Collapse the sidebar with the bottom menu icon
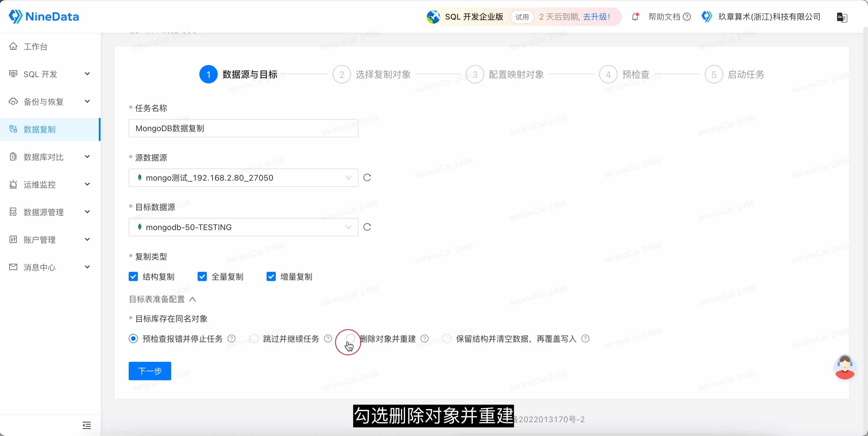The width and height of the screenshot is (868, 436). click(86, 425)
